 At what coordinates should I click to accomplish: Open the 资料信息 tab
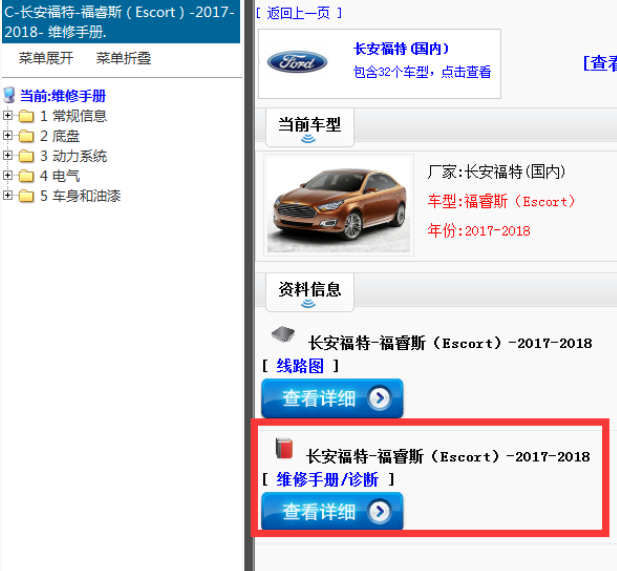tap(310, 292)
